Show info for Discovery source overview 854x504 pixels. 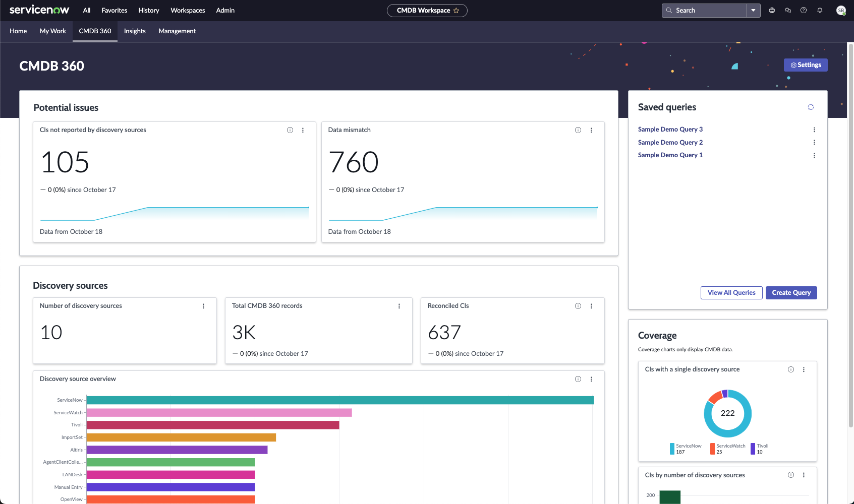[x=578, y=379]
